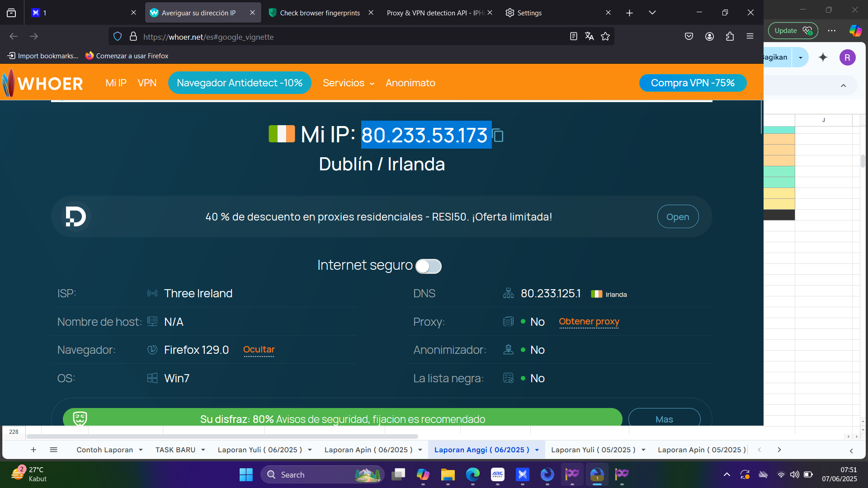
Task: Click the Ocultar link beside Firefox 129.0
Action: 259,350
